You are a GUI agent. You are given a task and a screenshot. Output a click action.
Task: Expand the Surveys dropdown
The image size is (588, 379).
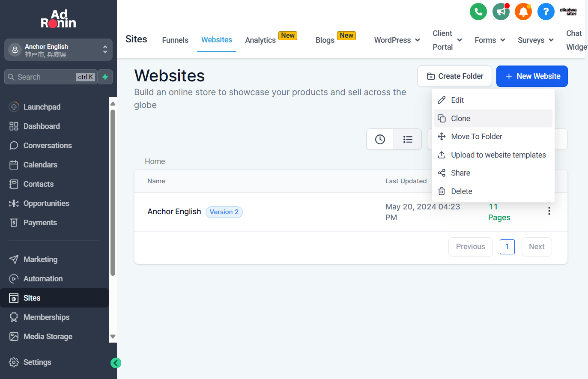click(536, 40)
